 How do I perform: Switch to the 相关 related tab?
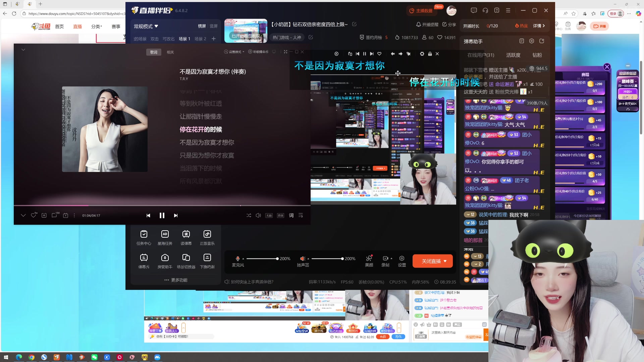[170, 52]
